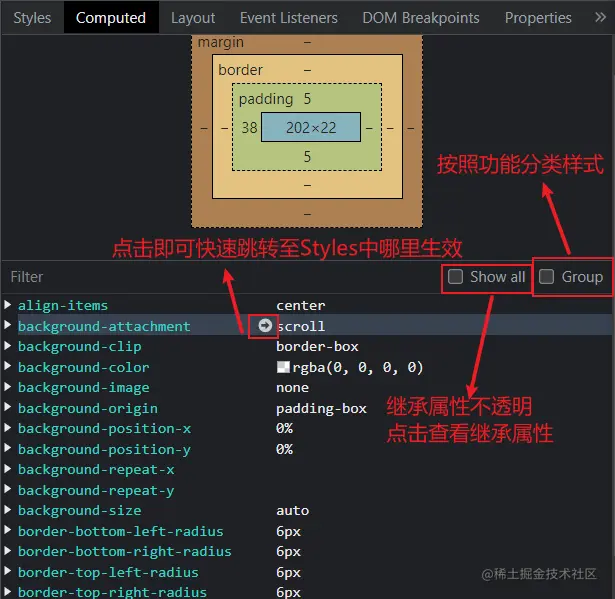
Task: Enable the Group checkbox
Action: point(546,277)
